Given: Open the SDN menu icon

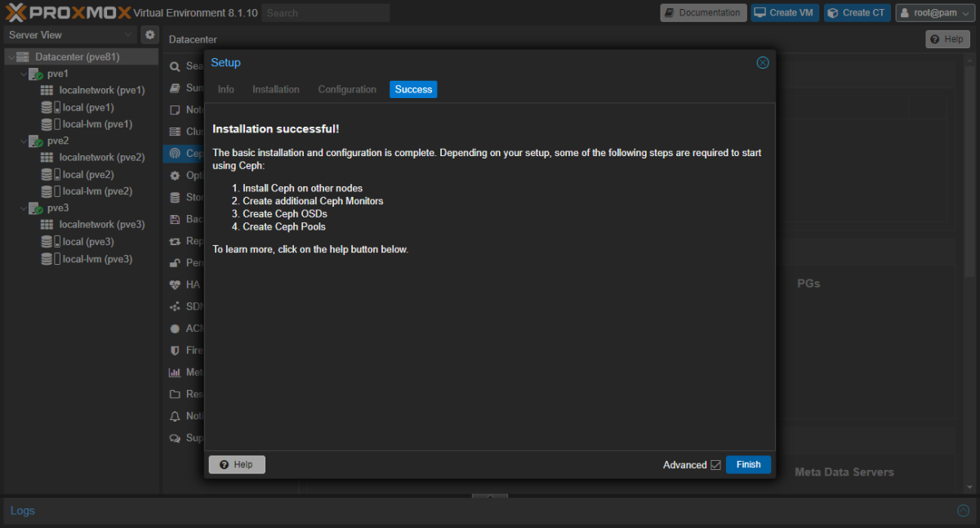Looking at the screenshot, I should click(x=175, y=307).
